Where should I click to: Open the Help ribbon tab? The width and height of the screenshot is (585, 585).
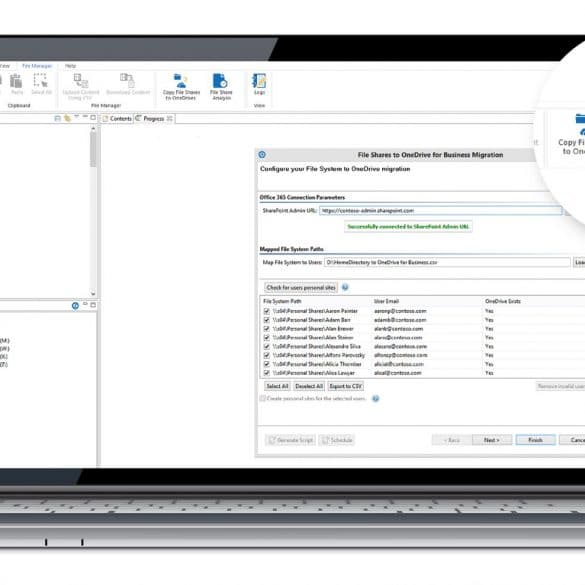click(71, 66)
